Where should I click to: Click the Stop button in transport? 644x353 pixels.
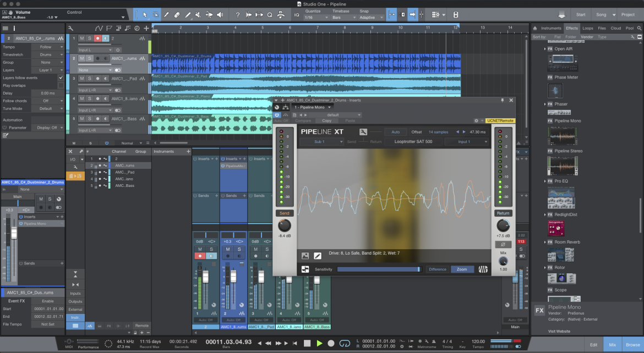click(x=307, y=343)
